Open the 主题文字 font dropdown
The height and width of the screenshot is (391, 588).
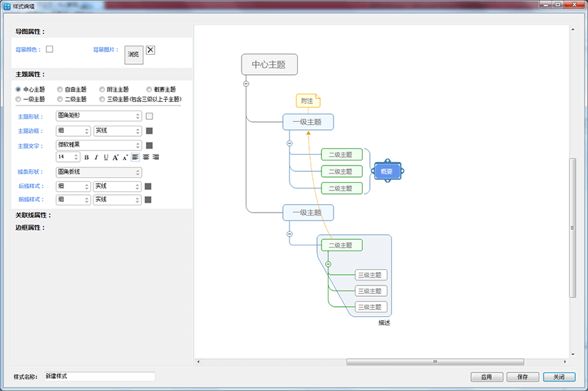(x=99, y=145)
